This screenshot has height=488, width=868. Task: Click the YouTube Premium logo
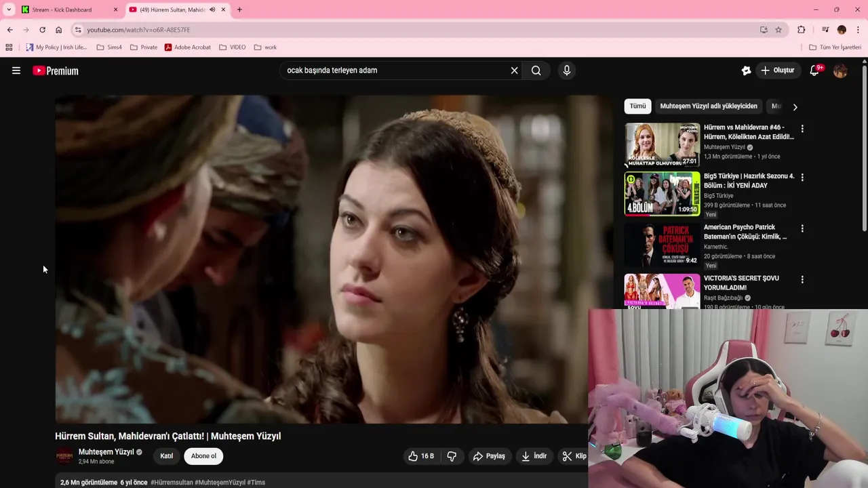[56, 70]
